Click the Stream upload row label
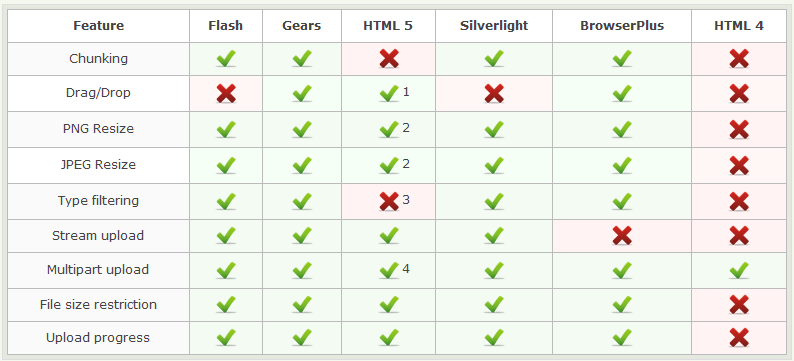Screen dimensions: 794x361 (x=98, y=236)
